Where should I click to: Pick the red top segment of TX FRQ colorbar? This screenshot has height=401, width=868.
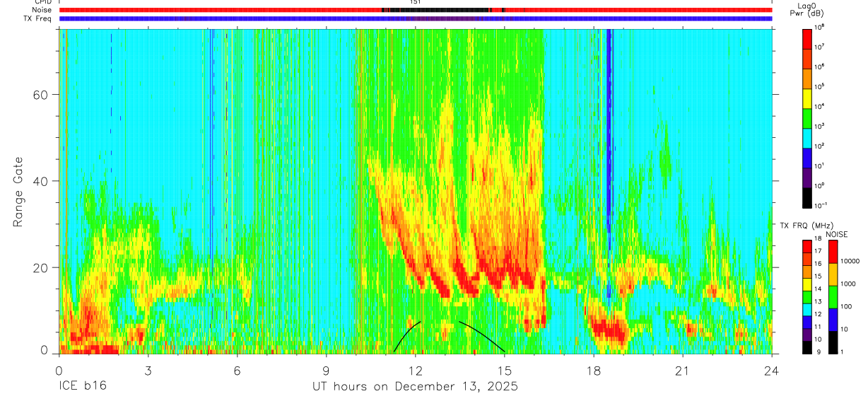click(x=807, y=245)
